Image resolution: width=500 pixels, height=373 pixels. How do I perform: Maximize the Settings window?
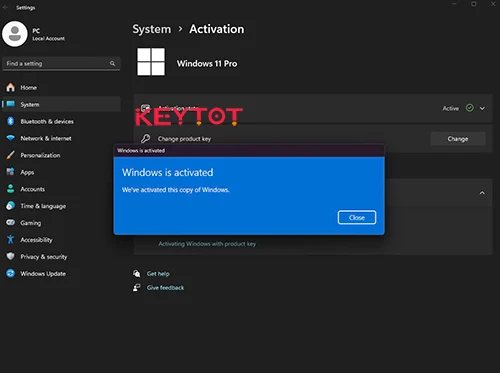[x=474, y=4]
